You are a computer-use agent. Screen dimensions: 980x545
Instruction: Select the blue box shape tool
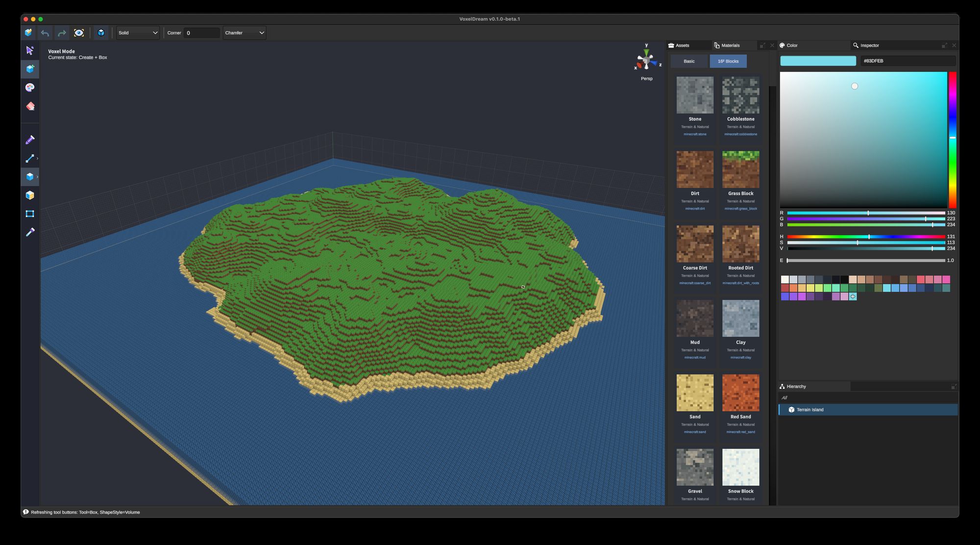point(30,177)
